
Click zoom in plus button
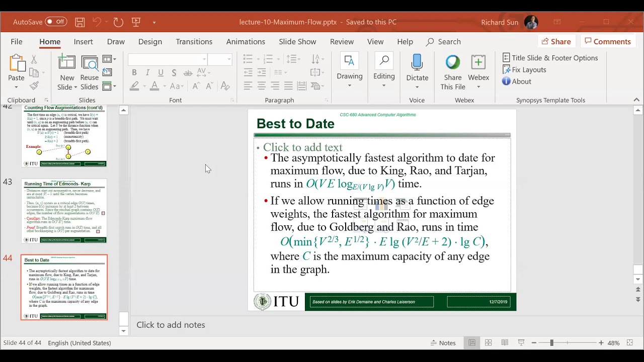[x=601, y=343]
